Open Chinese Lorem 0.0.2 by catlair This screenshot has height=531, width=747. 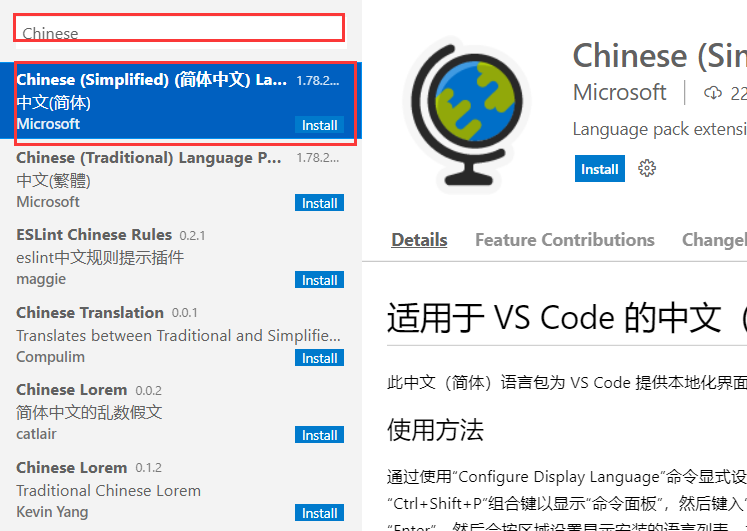point(181,411)
